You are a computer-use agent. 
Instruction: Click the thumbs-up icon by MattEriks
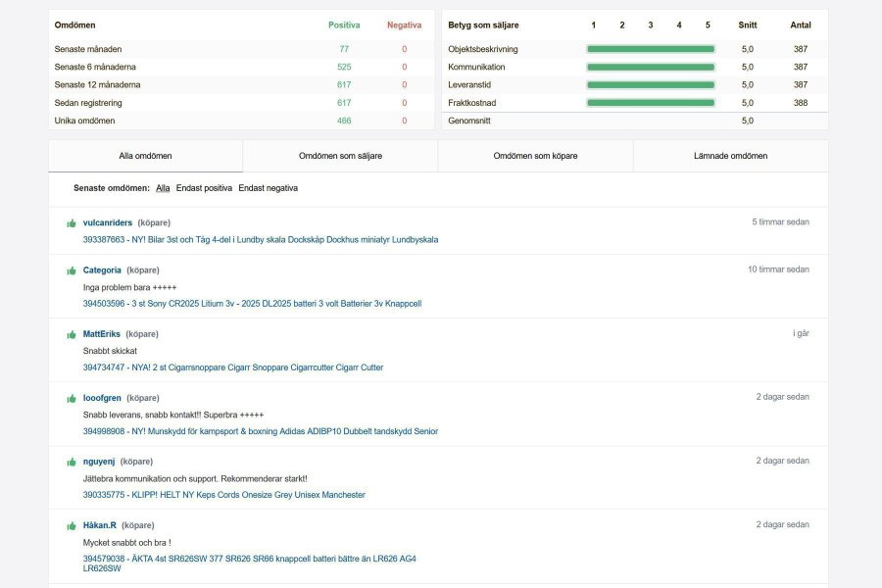pyautogui.click(x=72, y=334)
